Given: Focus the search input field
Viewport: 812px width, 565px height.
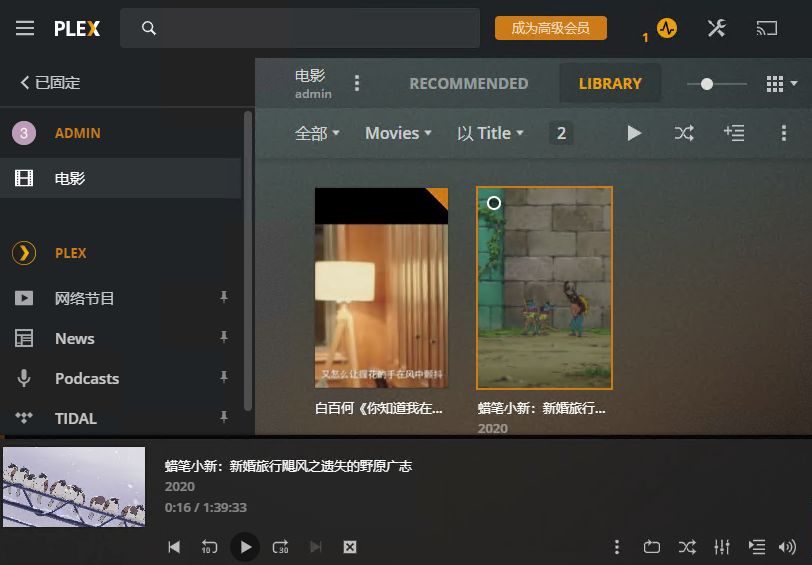Looking at the screenshot, I should (300, 28).
